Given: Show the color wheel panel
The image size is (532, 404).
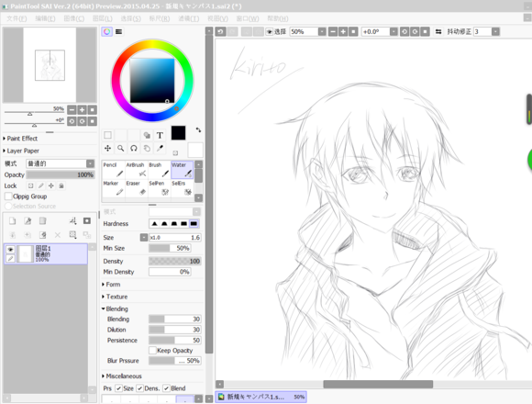Looking at the screenshot, I should click(107, 31).
